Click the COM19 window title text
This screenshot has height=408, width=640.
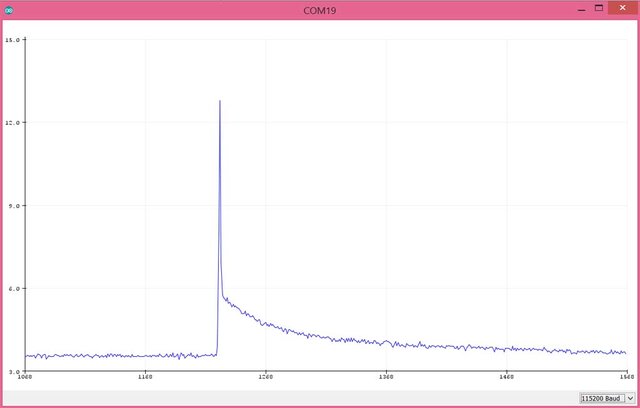[x=320, y=11]
